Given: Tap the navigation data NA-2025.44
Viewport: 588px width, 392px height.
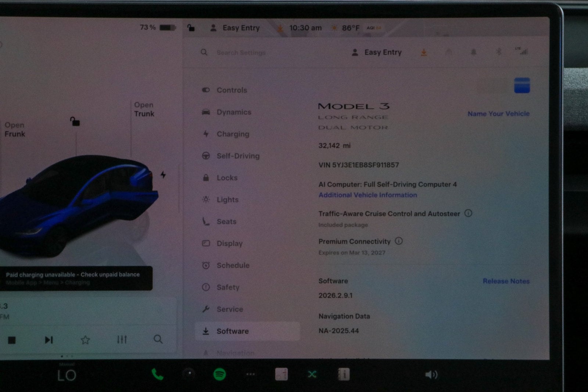Looking at the screenshot, I should click(339, 331).
